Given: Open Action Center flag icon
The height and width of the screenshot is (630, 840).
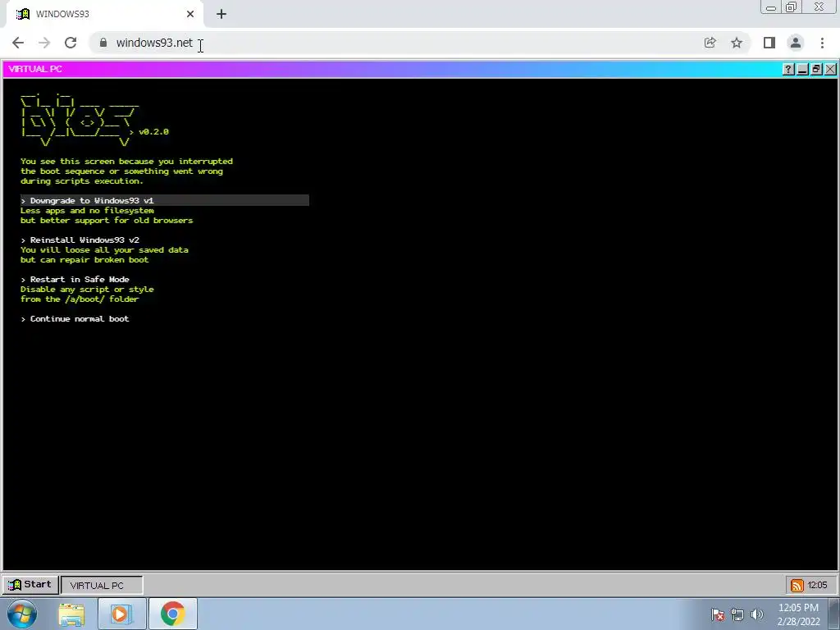Looking at the screenshot, I should coord(718,614).
